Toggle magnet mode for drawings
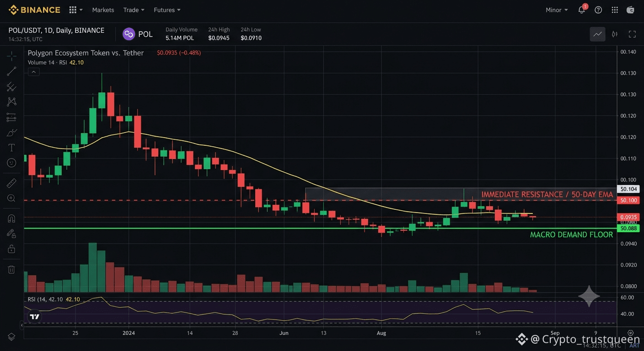Image resolution: width=644 pixels, height=351 pixels. coord(11,219)
